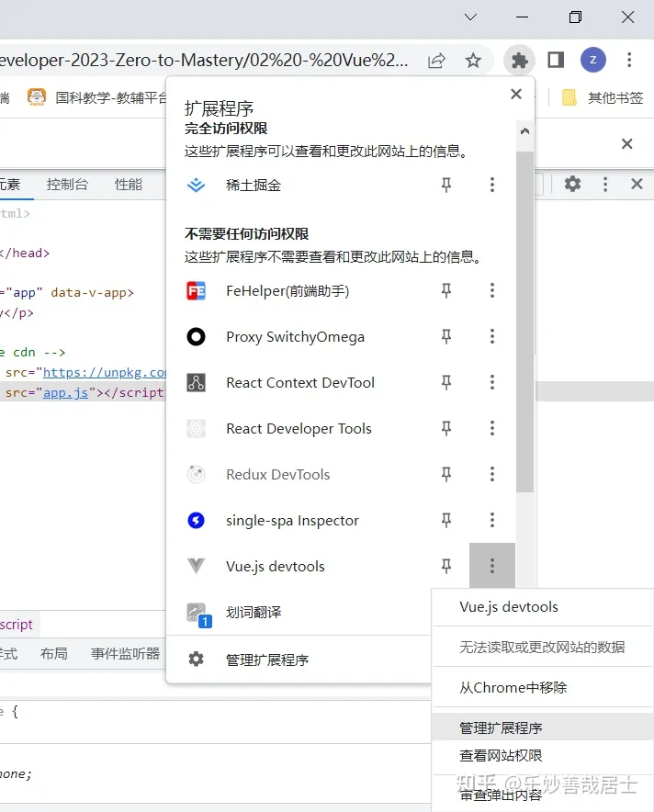Click the FeHelper red FE icon
Viewport: 654px width, 812px height.
pos(196,290)
